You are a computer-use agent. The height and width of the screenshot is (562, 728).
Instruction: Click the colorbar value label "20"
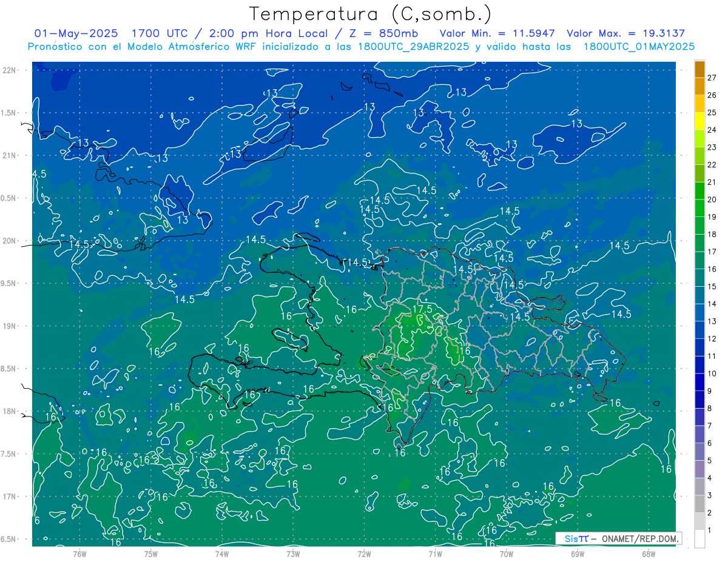click(x=712, y=199)
